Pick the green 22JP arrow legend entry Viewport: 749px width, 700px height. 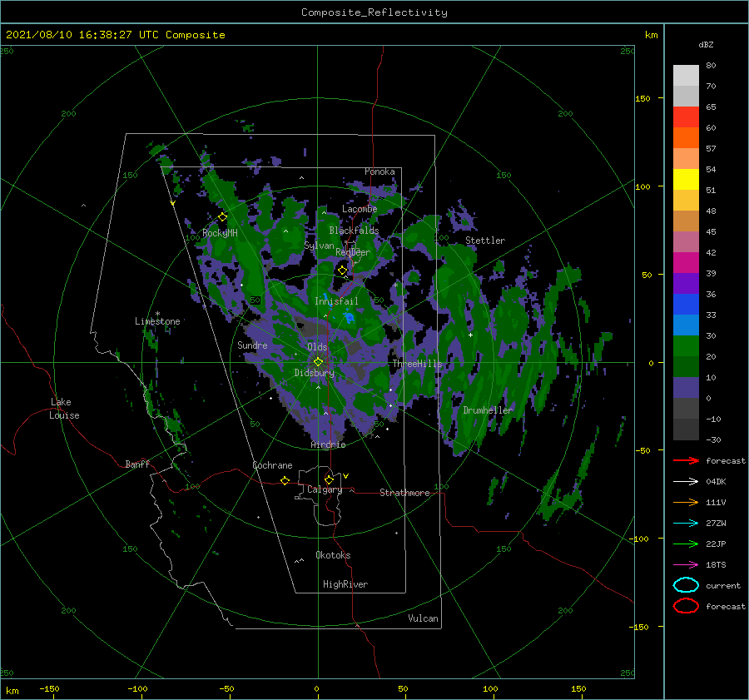(x=686, y=544)
